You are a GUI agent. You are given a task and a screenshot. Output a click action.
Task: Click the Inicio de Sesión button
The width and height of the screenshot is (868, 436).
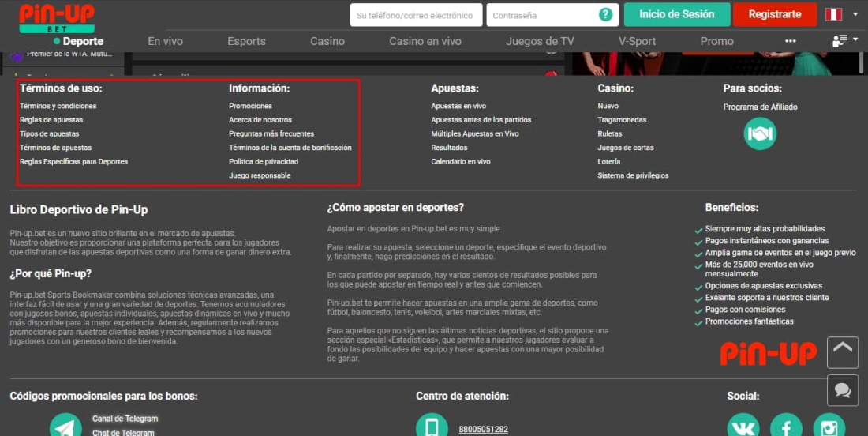(x=677, y=14)
